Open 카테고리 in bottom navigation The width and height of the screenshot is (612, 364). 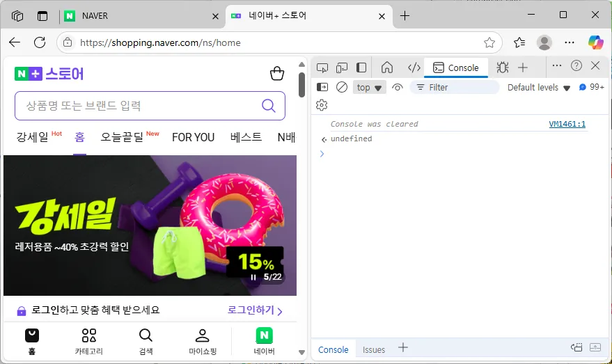[x=88, y=342]
